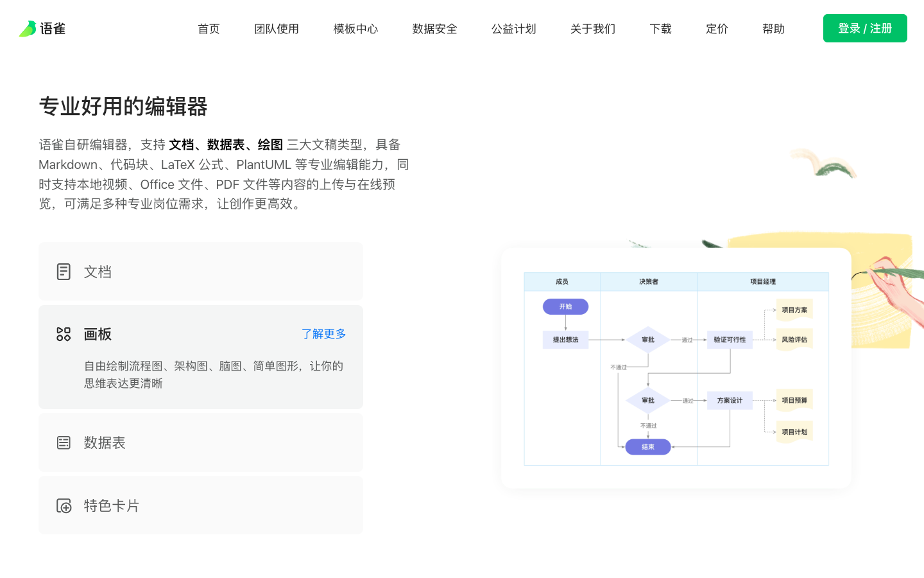Click the 数据表 table icon
The image size is (924, 578).
click(64, 442)
